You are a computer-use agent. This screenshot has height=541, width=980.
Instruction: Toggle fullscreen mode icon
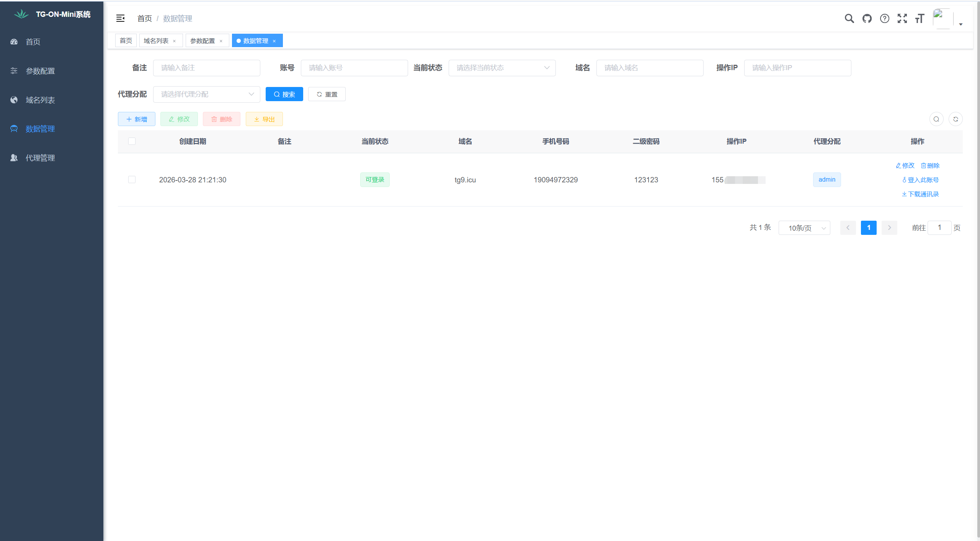(x=902, y=18)
